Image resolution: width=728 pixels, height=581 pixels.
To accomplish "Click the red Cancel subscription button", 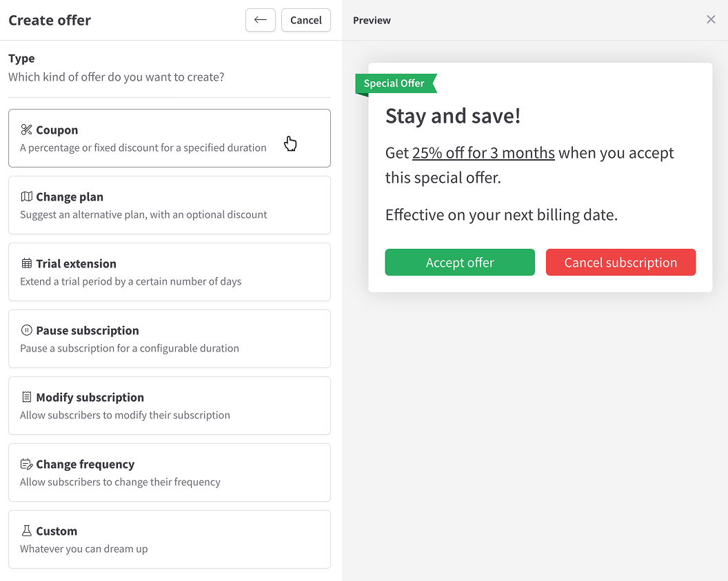I will tap(620, 263).
